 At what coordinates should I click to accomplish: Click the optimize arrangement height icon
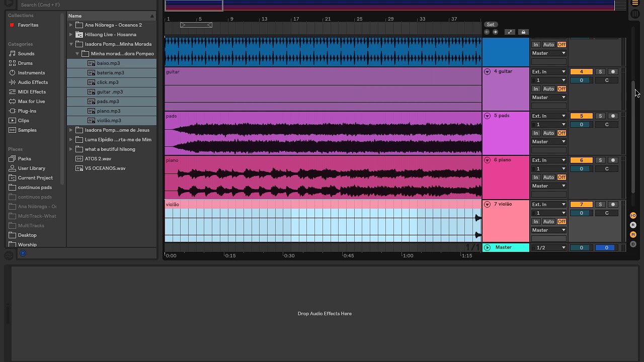pyautogui.click(x=510, y=32)
